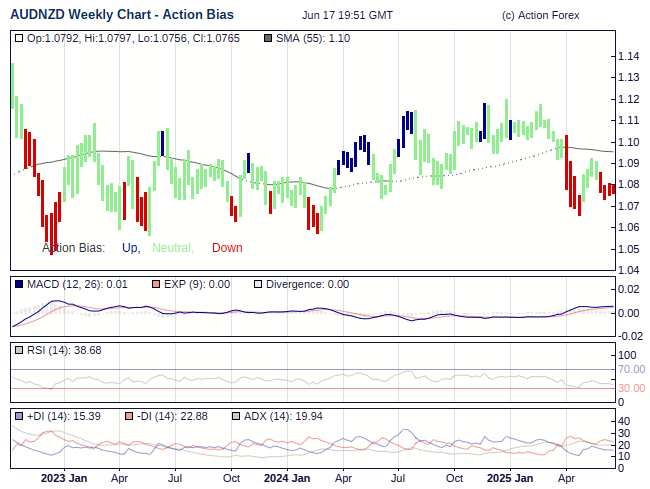Click the dark blue MACD legend swatch

point(19,284)
